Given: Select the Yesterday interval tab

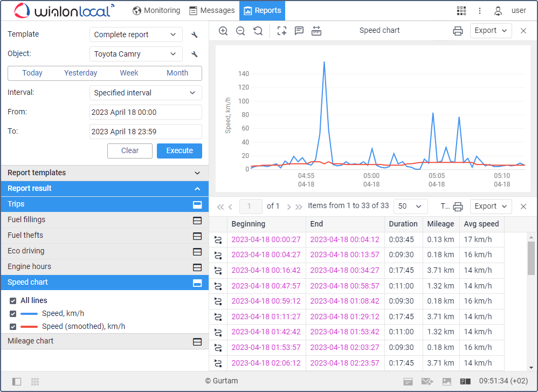Looking at the screenshot, I should pos(81,73).
